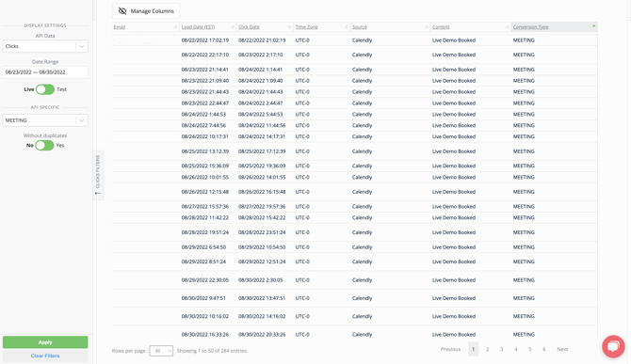631x364 pixels.
Task: Click load date 08/27/2022 15:57:36
Action: [204, 207]
